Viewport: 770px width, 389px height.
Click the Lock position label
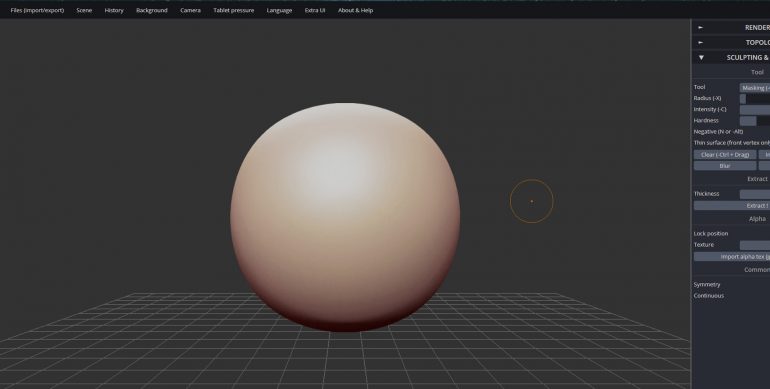[711, 234]
